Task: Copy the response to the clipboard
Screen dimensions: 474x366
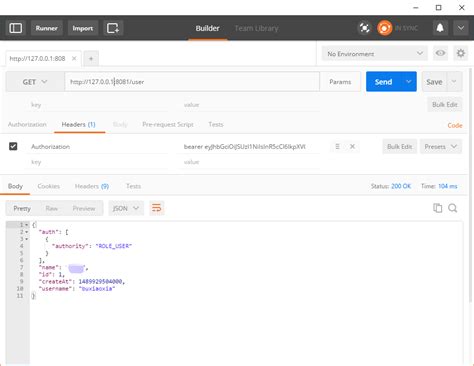Action: click(x=437, y=208)
